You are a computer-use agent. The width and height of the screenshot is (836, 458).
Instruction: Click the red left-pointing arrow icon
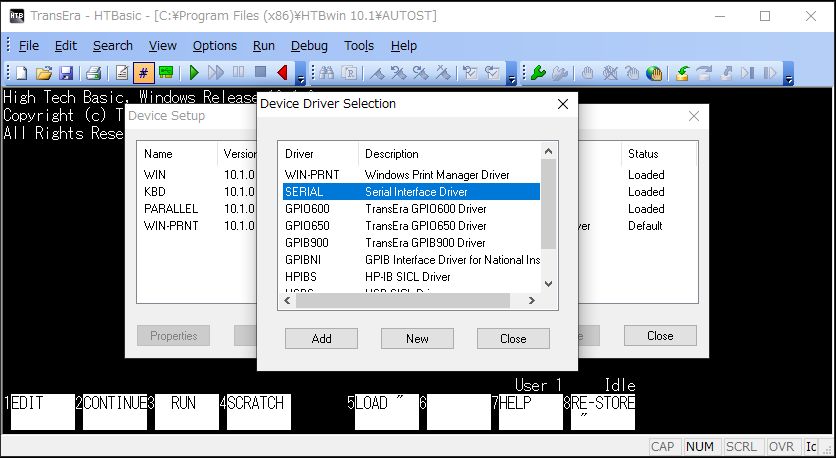(283, 73)
